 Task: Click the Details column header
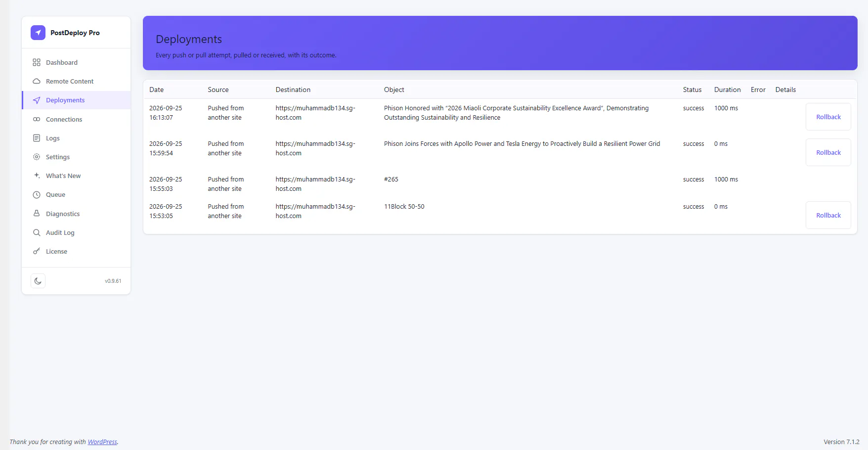[785, 90]
